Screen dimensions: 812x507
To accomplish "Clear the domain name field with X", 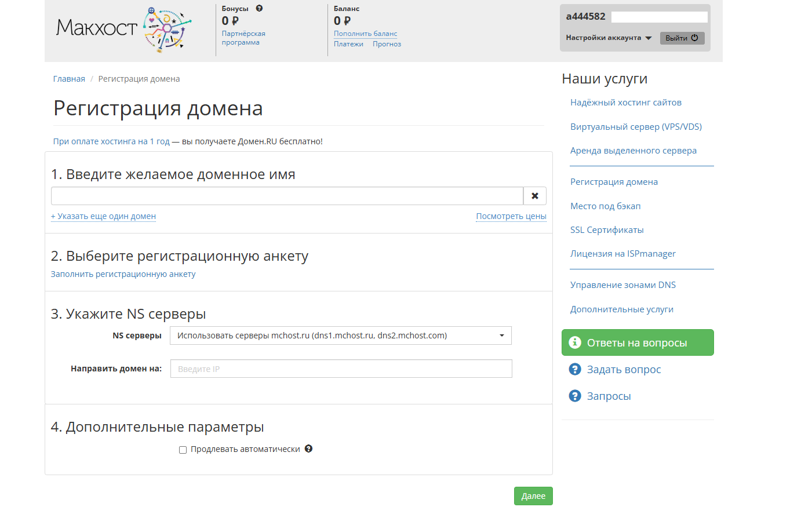I will click(x=534, y=196).
